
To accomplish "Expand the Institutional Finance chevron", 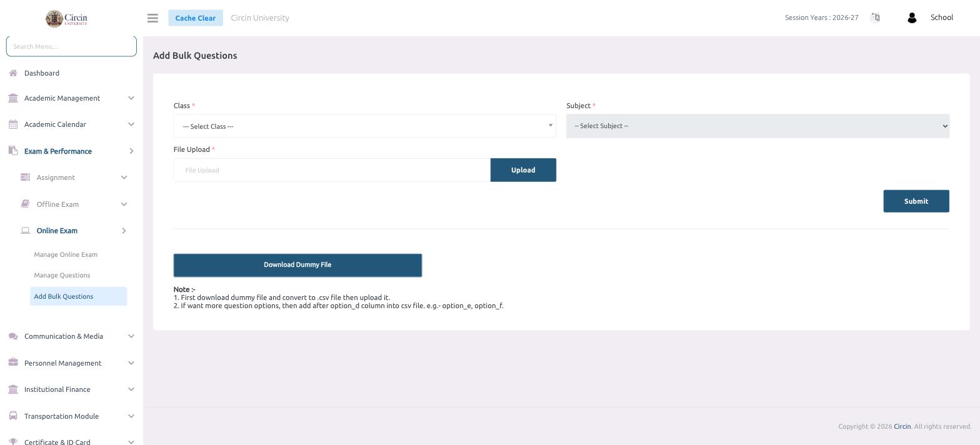I will [x=131, y=389].
